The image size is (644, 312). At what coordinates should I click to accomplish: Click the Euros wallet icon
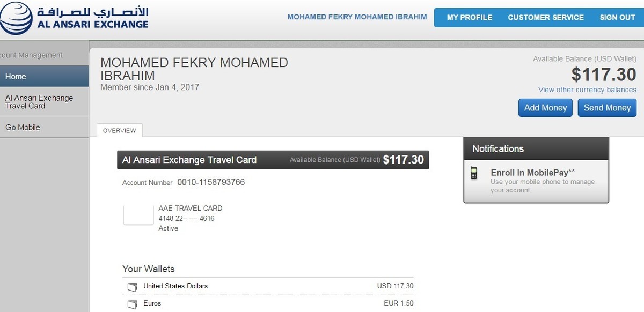point(132,304)
